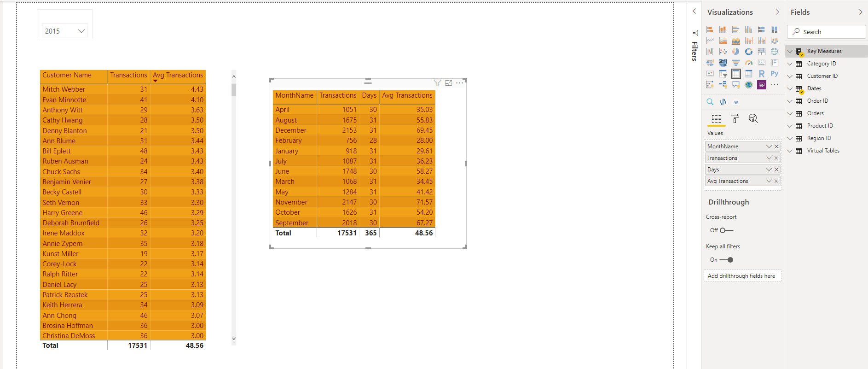Expand the Dates table fields
This screenshot has height=369, width=868.
(790, 88)
